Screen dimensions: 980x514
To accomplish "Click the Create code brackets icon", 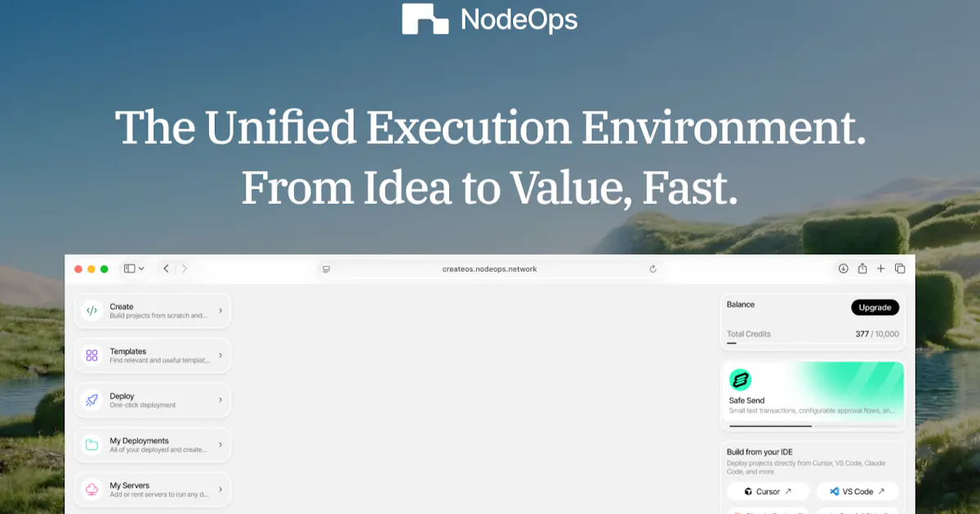I will [x=91, y=311].
